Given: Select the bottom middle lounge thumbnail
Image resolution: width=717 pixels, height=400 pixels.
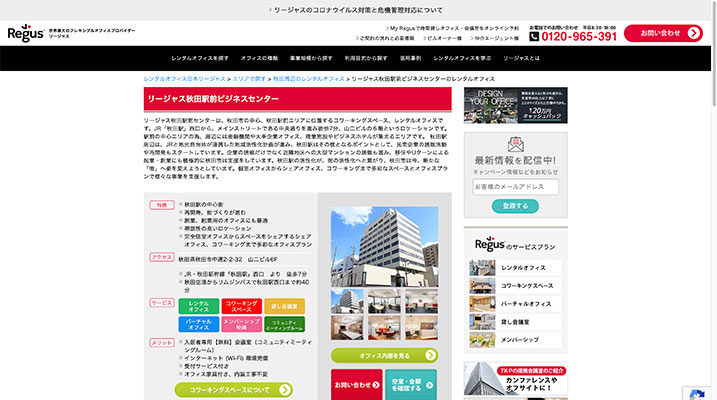Looking at the screenshot, I should (384, 327).
